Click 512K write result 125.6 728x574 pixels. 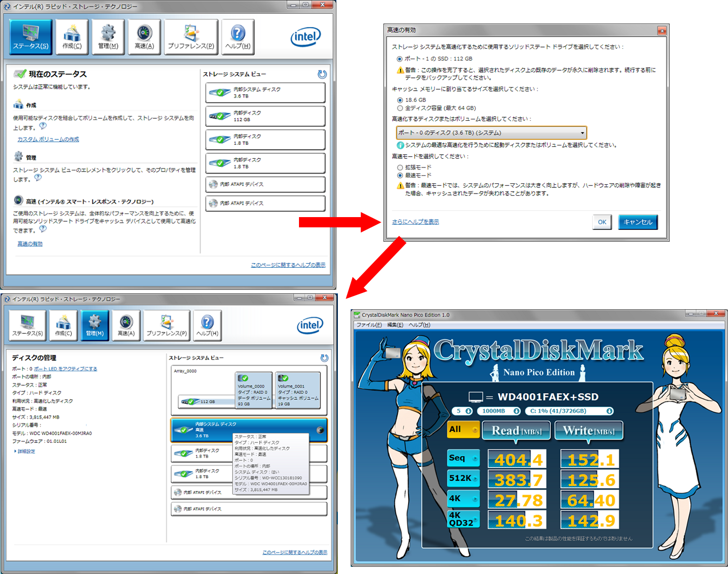(x=590, y=479)
